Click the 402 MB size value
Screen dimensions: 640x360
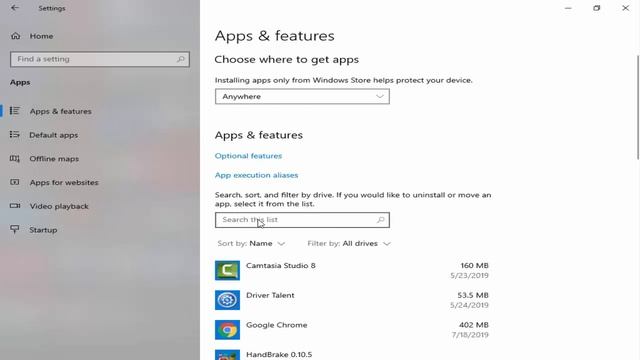coord(473,325)
